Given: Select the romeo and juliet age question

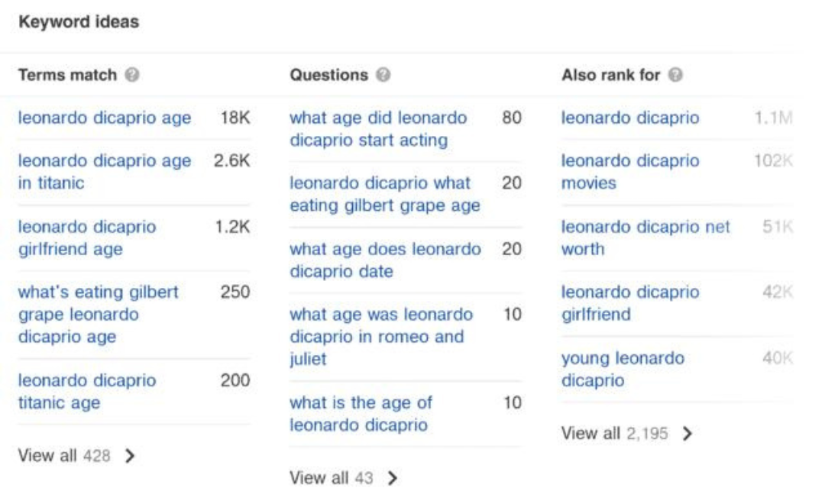Looking at the screenshot, I should click(380, 336).
